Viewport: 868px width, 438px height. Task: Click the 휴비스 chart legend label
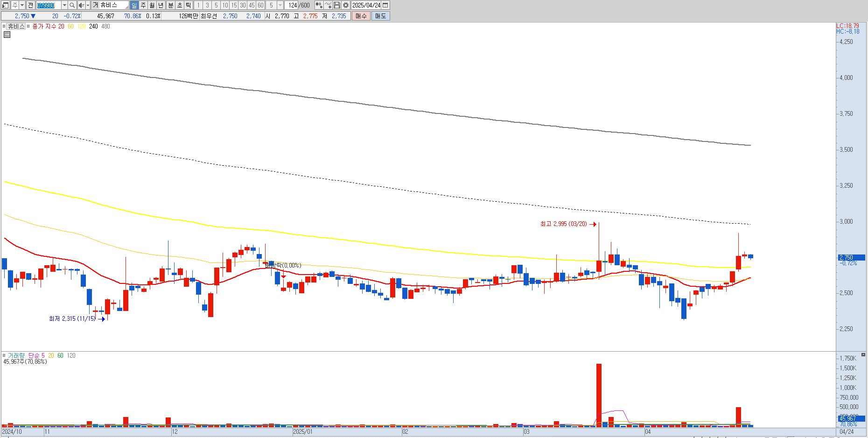[x=16, y=27]
